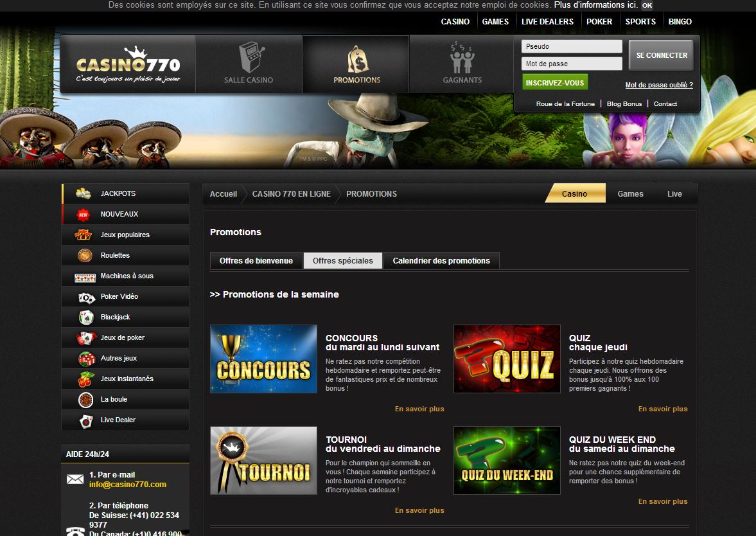
Task: Switch to the Live tab
Action: coord(674,193)
